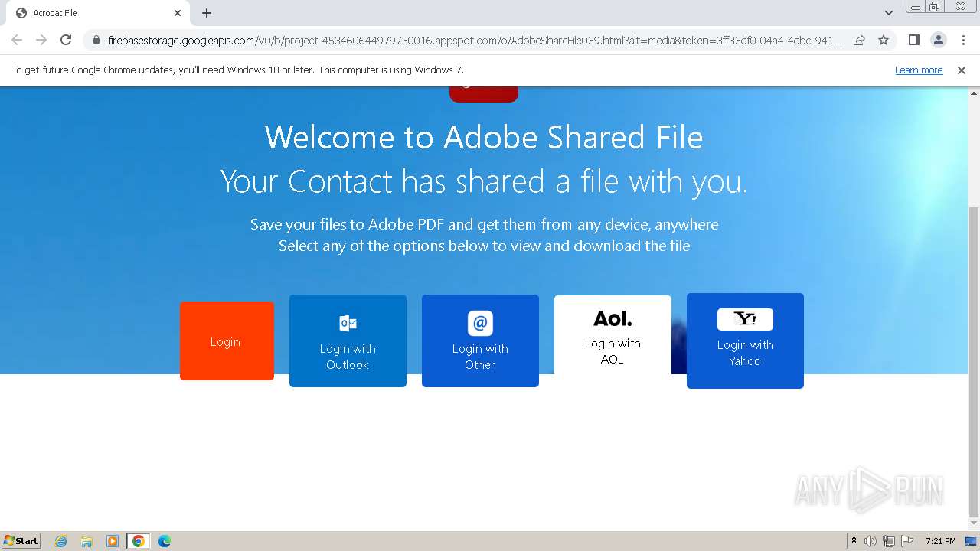
Task: Expand the tab search dropdown arrow
Action: point(888,13)
